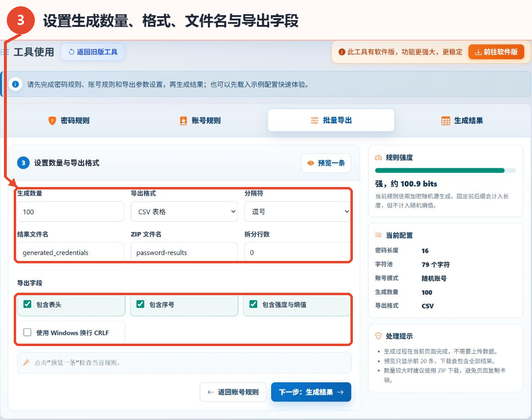This screenshot has width=532, height=420.
Task: Toggle the 包含表头 checkbox
Action: [x=27, y=304]
